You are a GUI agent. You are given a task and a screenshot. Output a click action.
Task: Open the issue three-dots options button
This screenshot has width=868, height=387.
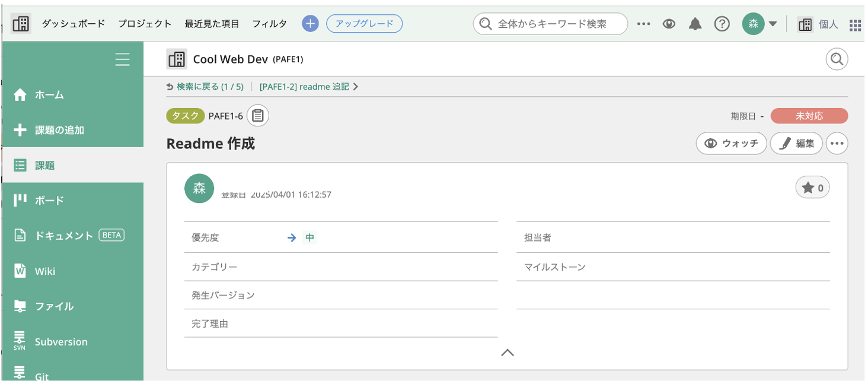[837, 143]
